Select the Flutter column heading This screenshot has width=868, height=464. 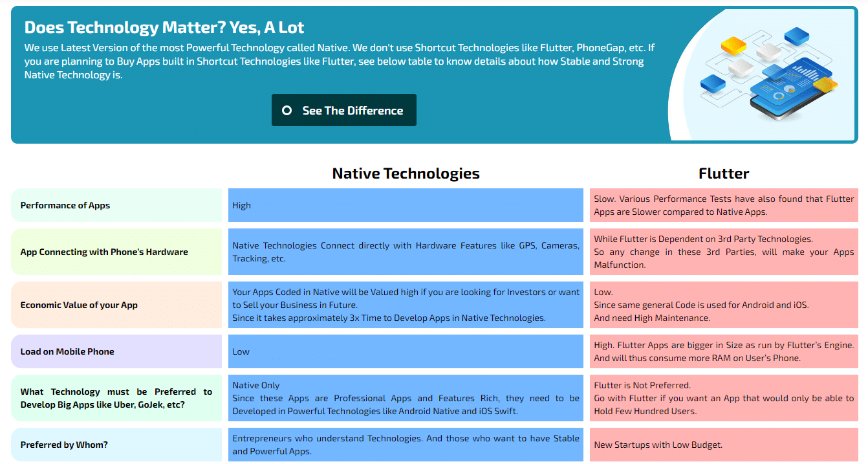(x=723, y=173)
